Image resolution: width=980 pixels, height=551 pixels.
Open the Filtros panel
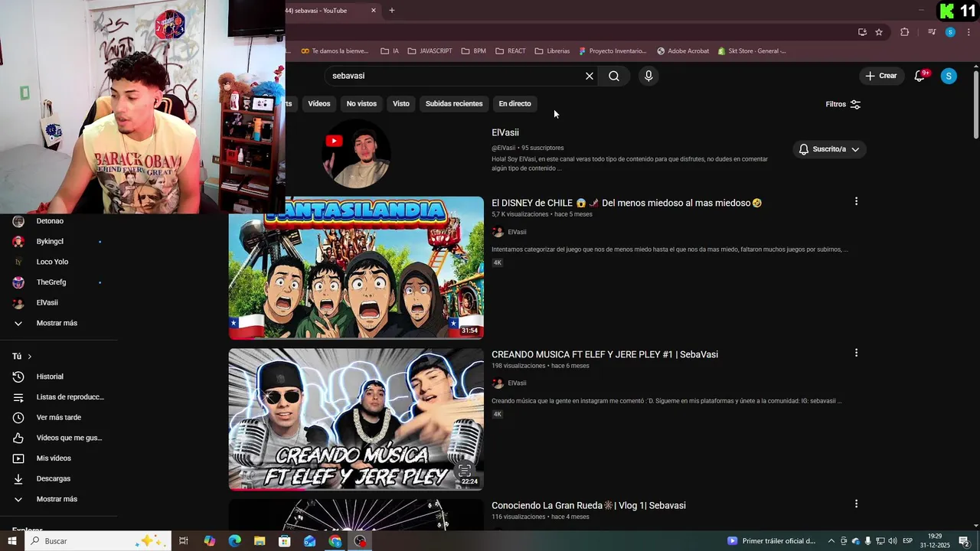(843, 104)
